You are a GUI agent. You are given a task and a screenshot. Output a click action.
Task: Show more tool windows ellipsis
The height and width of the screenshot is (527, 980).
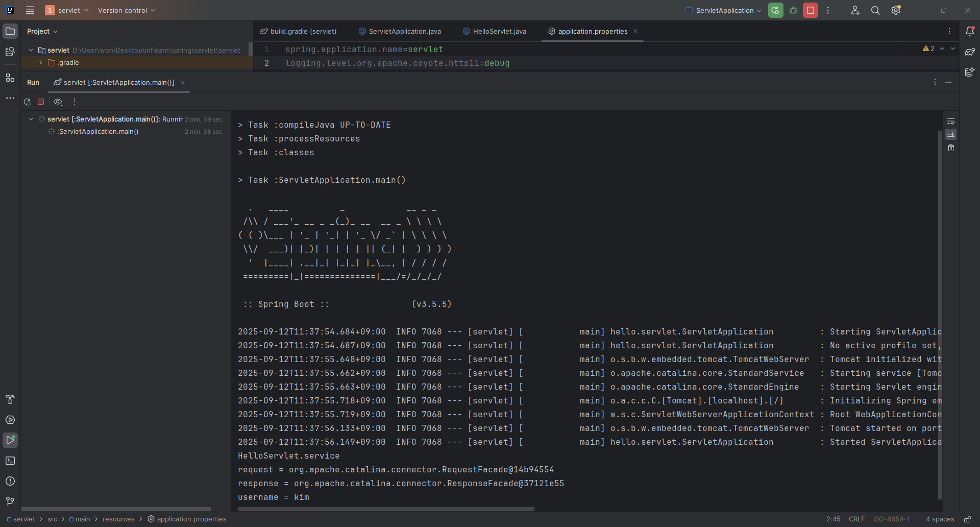point(10,98)
